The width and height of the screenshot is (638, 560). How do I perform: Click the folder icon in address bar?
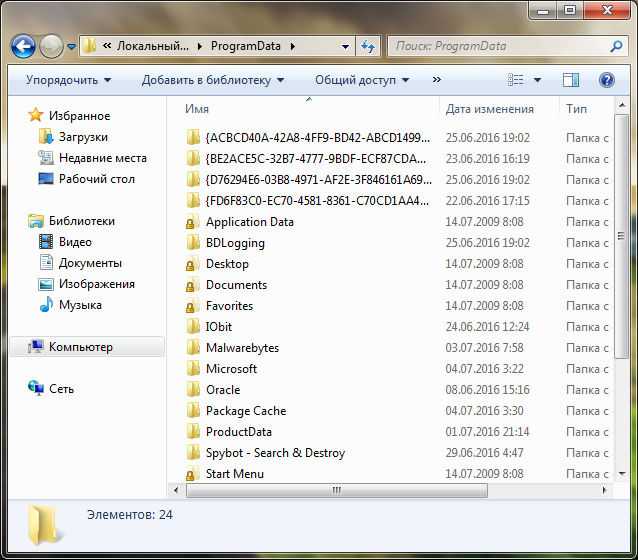click(90, 46)
